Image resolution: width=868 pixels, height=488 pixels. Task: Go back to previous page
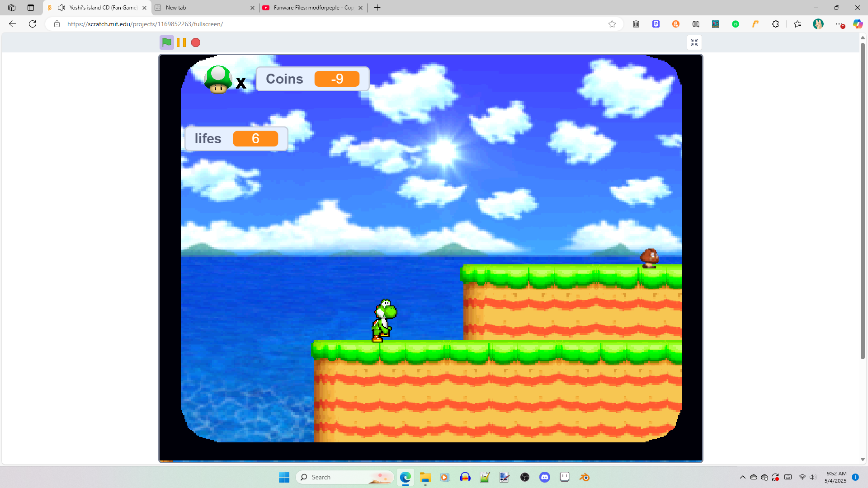(x=13, y=24)
